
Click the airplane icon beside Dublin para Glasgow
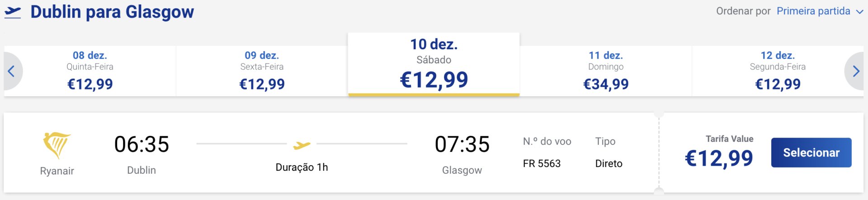click(13, 12)
